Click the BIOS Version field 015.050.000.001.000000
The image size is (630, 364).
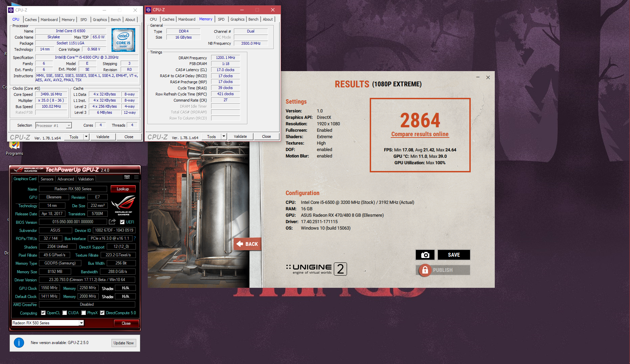(x=73, y=222)
